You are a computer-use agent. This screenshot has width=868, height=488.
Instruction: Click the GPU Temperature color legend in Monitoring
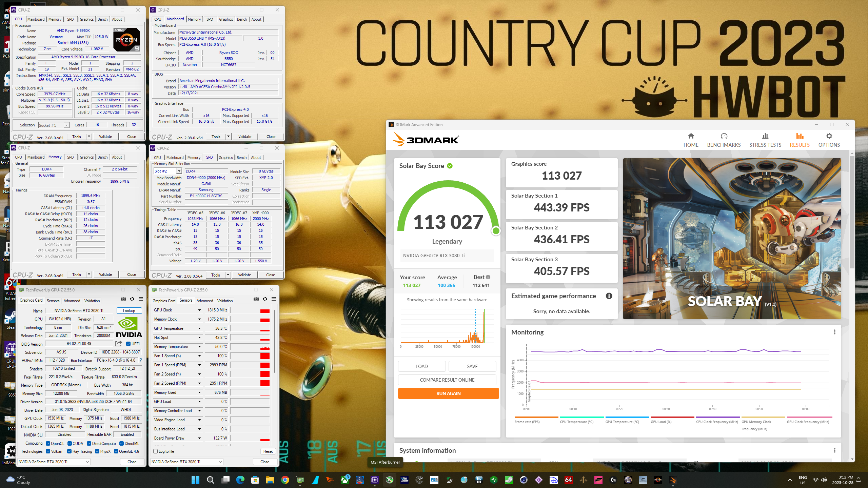coord(628,417)
